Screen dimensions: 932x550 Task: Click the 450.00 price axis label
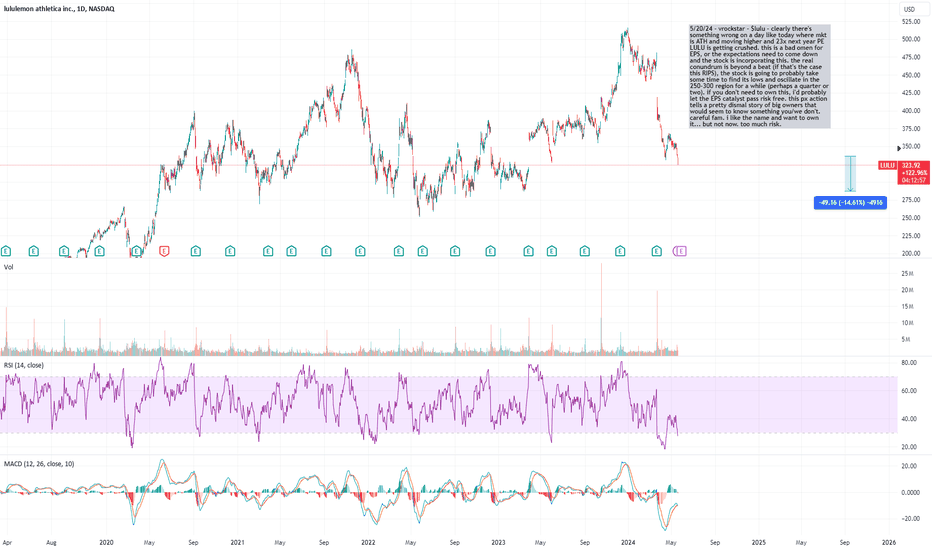click(911, 75)
